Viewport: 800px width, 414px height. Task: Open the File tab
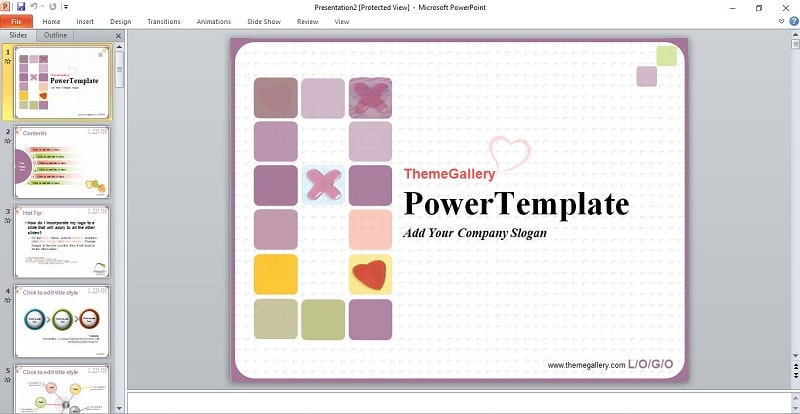tap(16, 21)
